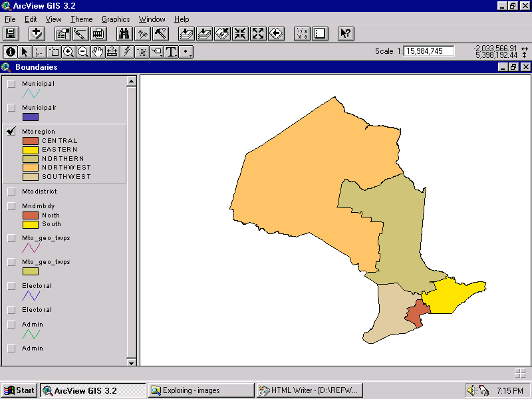The height and width of the screenshot is (399, 532).
Task: Click the Save Project floppy icon
Action: click(11, 34)
